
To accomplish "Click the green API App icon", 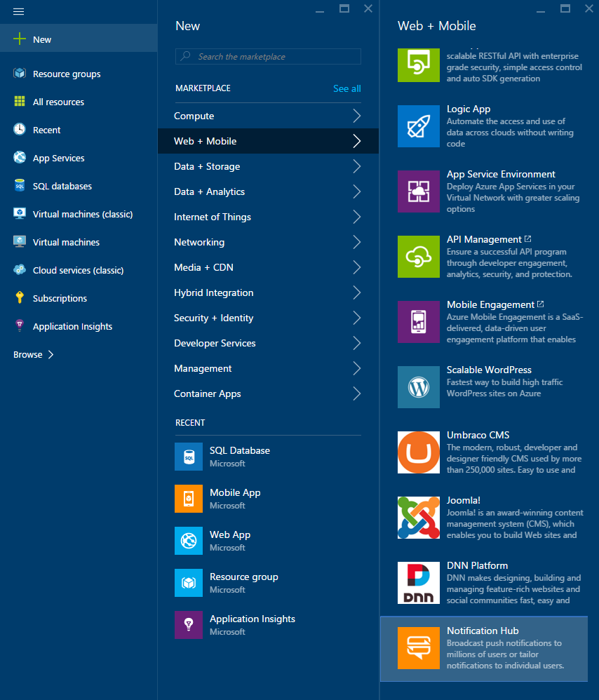I will tap(419, 65).
